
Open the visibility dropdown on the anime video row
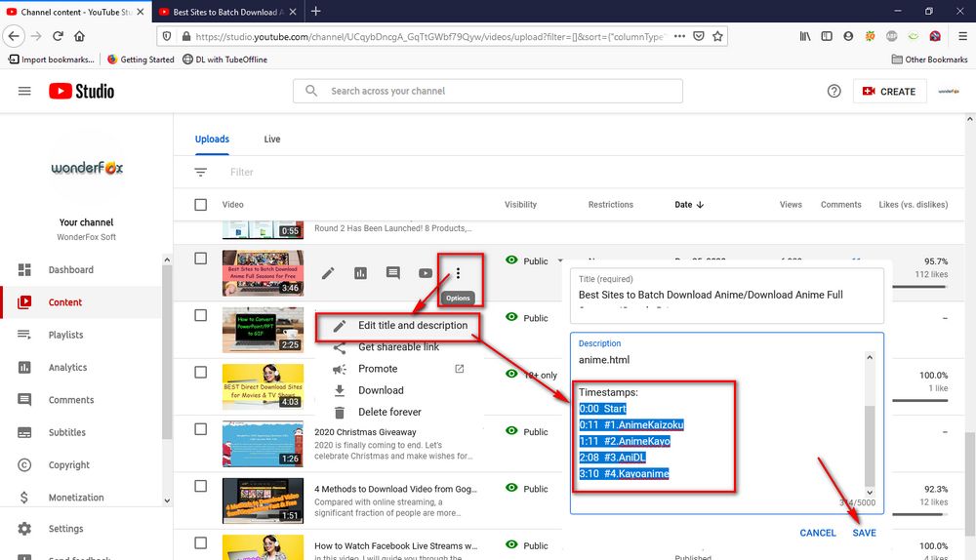pos(560,260)
